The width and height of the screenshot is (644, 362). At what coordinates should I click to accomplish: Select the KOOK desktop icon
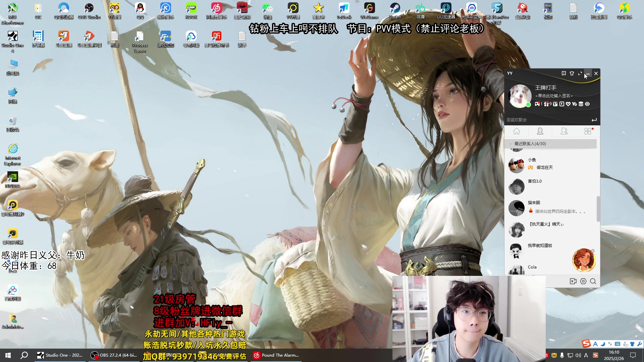[x=191, y=11]
